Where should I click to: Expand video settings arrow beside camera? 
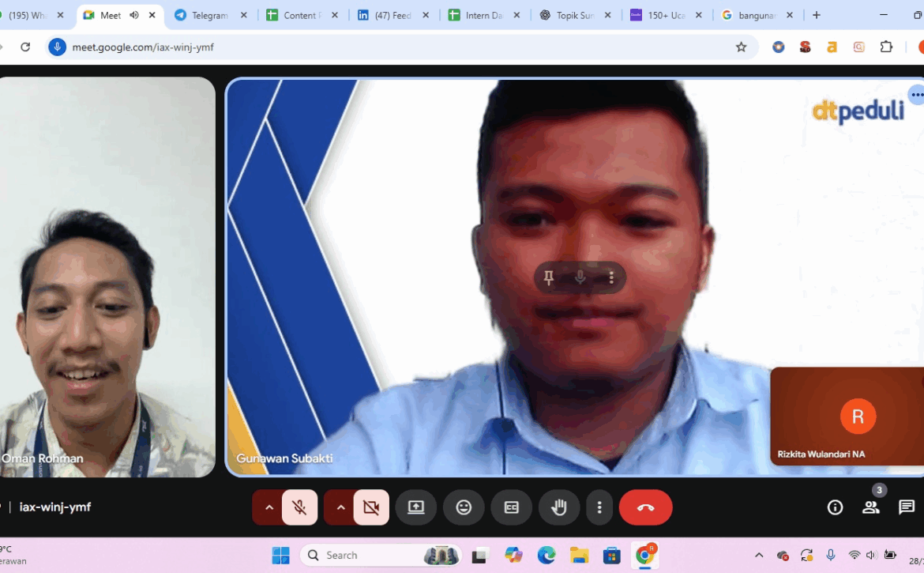pos(340,507)
